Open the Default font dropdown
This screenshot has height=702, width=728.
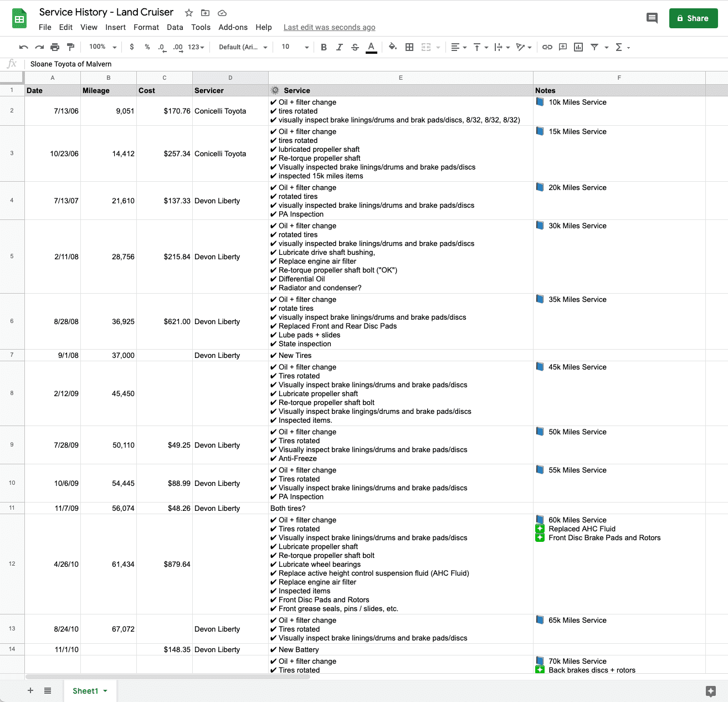243,47
